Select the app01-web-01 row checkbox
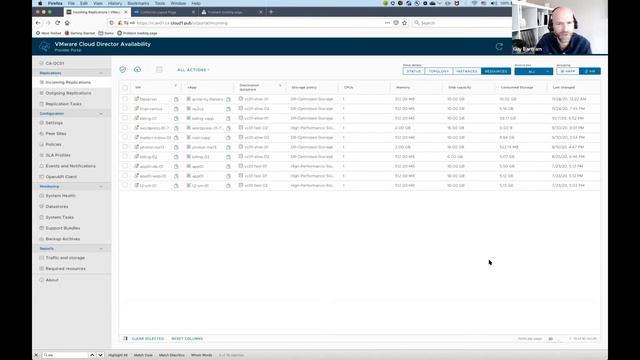 coord(125,176)
